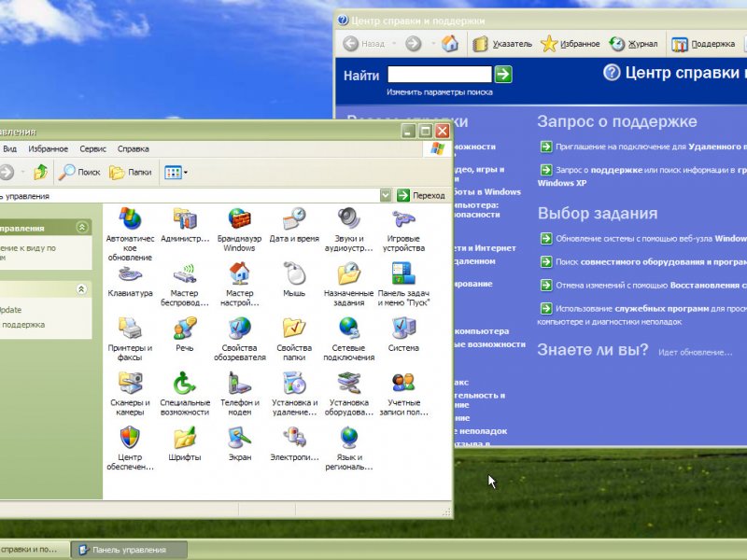Click the Переход go button

[421, 195]
